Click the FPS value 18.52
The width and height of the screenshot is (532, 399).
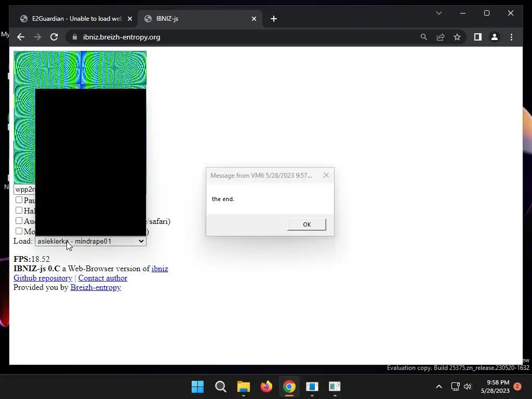pos(41,259)
